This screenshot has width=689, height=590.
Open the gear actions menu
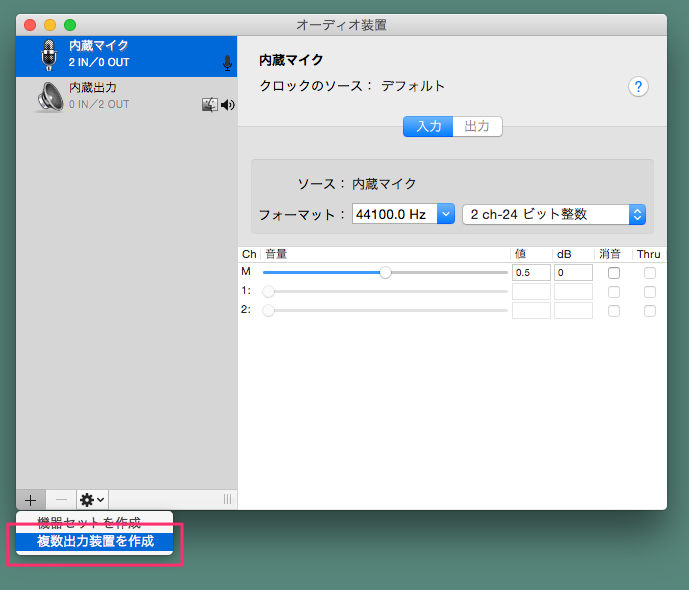pyautogui.click(x=92, y=500)
